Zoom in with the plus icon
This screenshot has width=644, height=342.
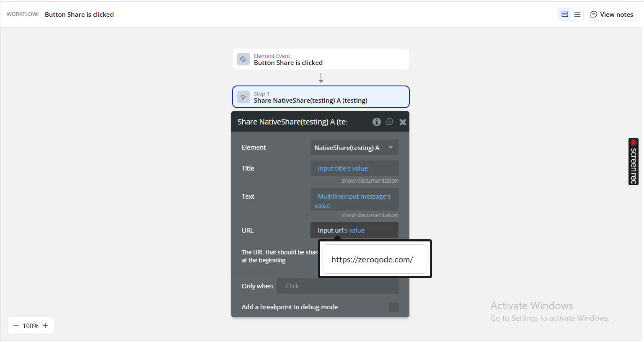[45, 326]
